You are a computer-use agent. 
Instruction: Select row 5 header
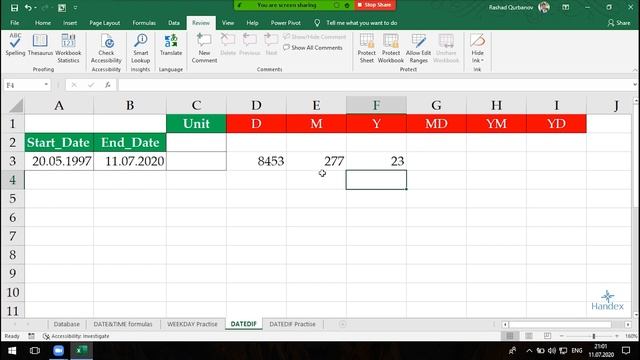pyautogui.click(x=13, y=199)
